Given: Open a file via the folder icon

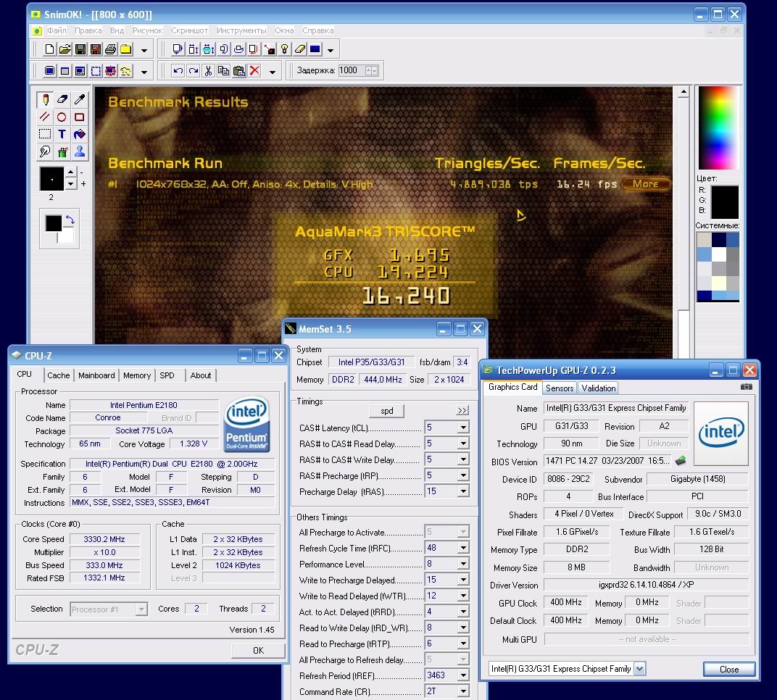Looking at the screenshot, I should [x=65, y=49].
